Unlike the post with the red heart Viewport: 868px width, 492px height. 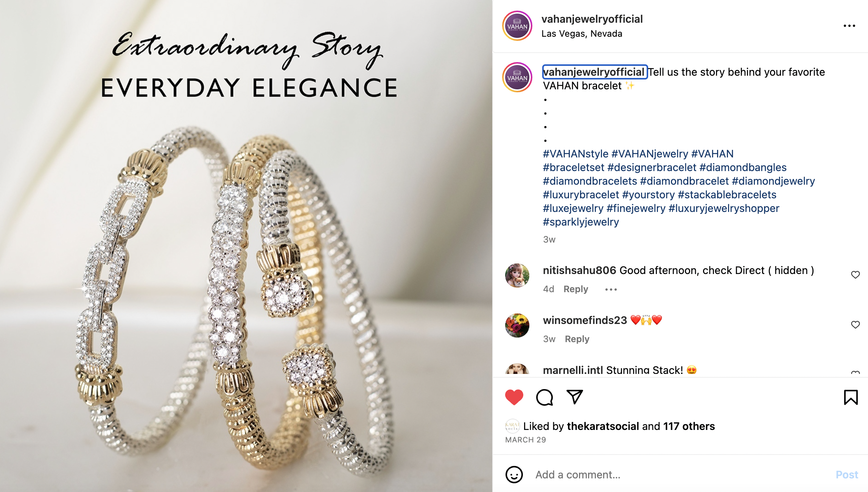(x=514, y=397)
